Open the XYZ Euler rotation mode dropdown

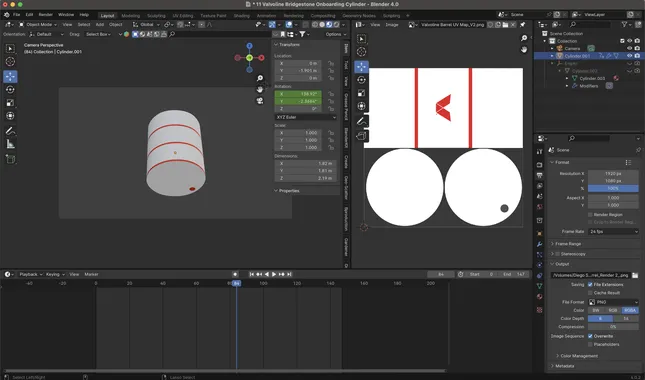click(306, 117)
